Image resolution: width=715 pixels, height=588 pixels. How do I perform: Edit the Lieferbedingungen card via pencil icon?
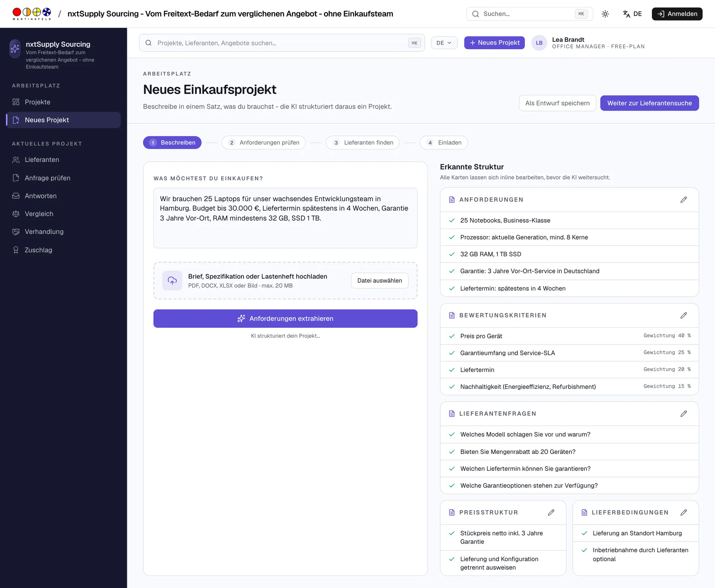click(684, 512)
